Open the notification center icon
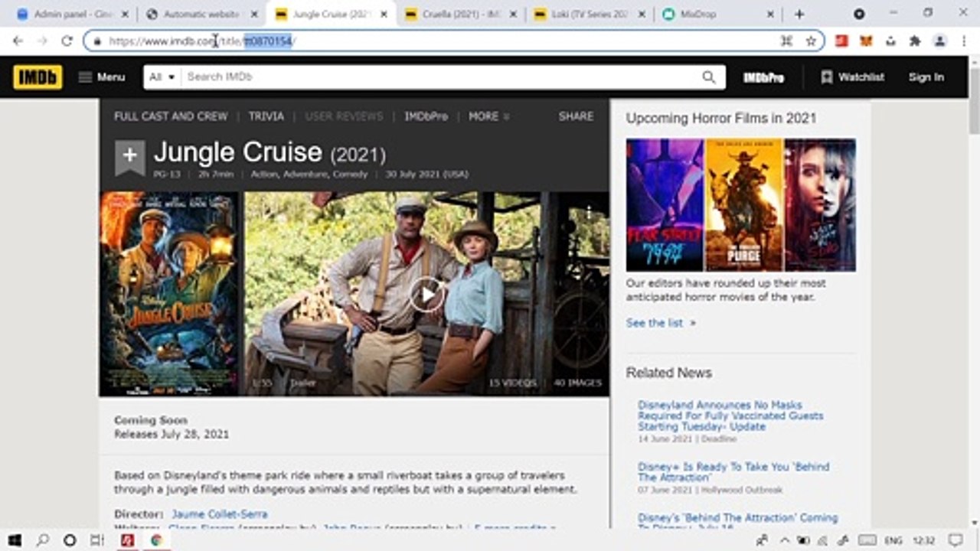Viewport: 980px width, 551px height. pos(955,540)
